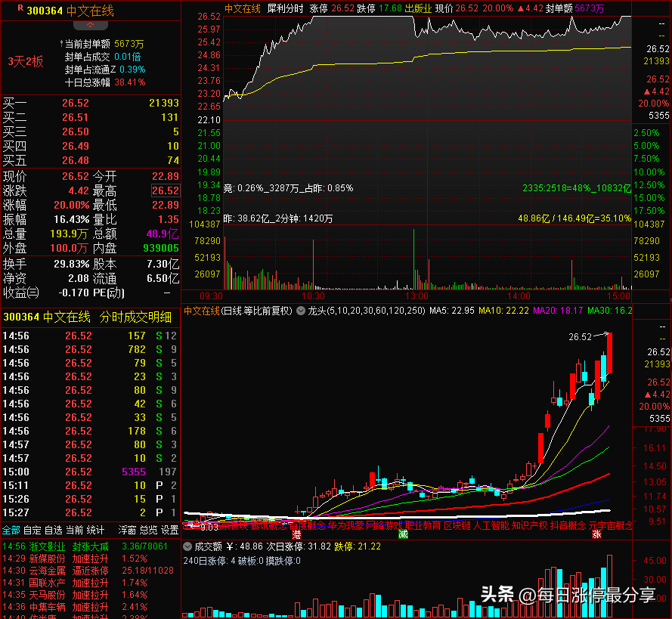Click the 出版业 industry link

418,8
